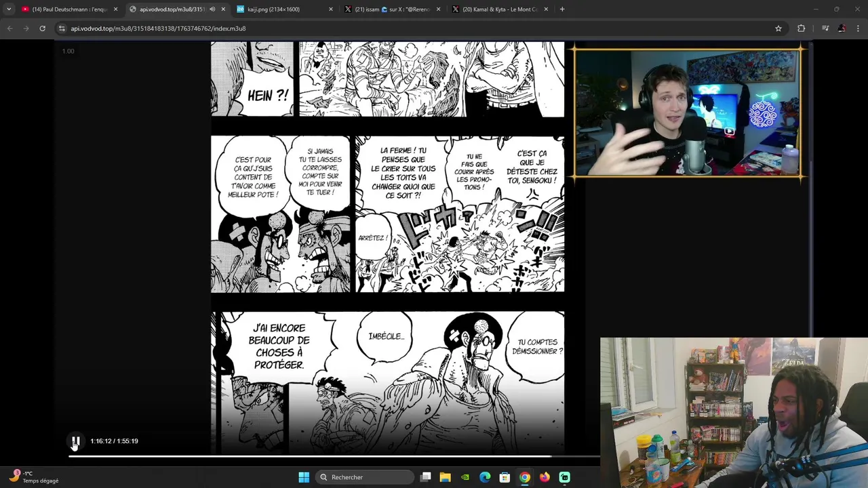Open Firefox from the taskbar
This screenshot has width=868, height=488.
[545, 477]
